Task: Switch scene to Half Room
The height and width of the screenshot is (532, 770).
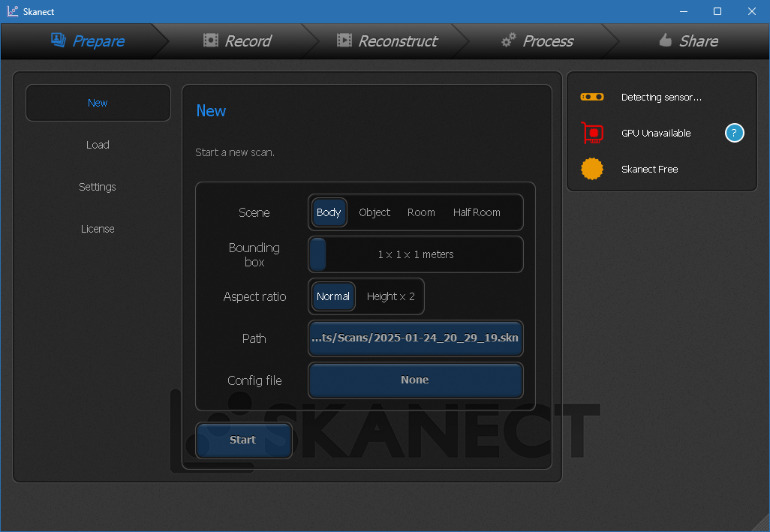Action: (477, 212)
